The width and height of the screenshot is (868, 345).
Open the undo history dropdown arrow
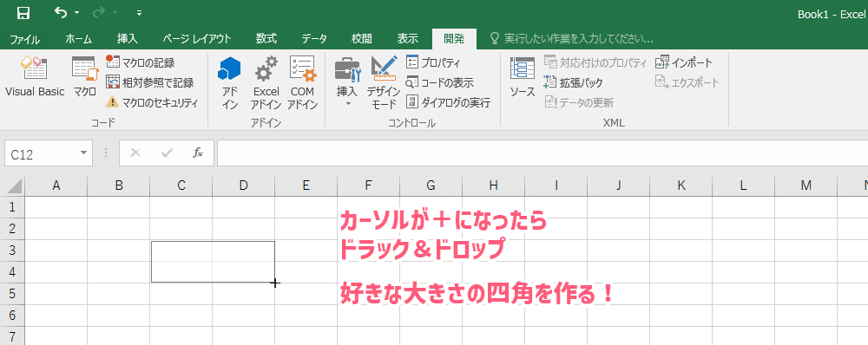click(x=76, y=13)
